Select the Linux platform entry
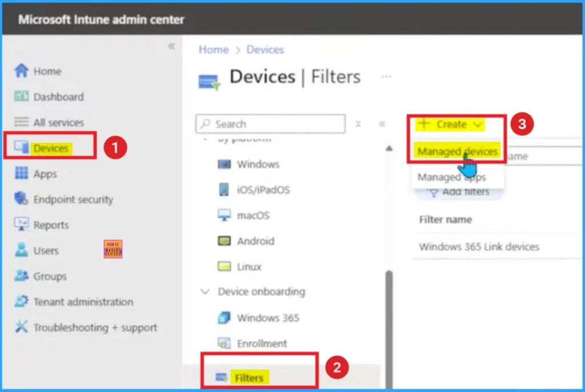Image resolution: width=585 pixels, height=392 pixels. pyautogui.click(x=249, y=267)
